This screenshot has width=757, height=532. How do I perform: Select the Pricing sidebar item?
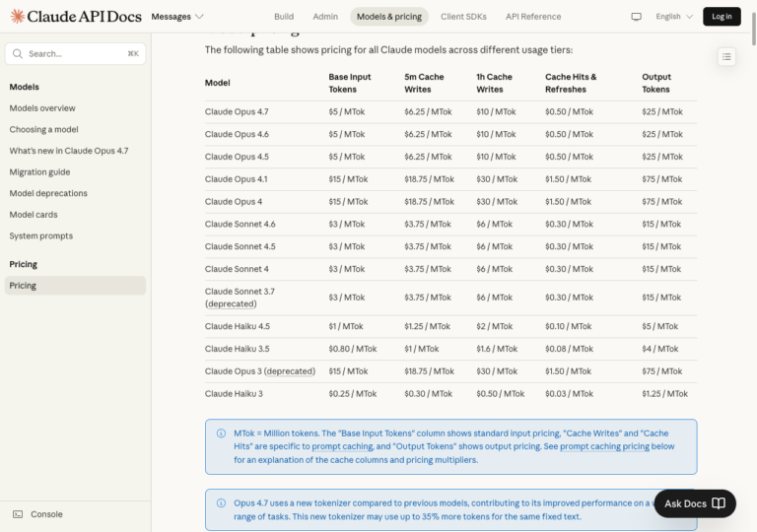point(75,286)
